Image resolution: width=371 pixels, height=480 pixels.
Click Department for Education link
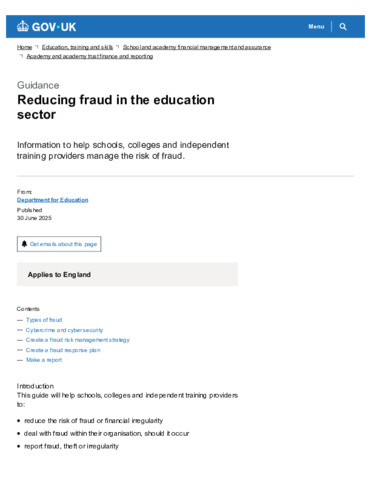(x=53, y=200)
